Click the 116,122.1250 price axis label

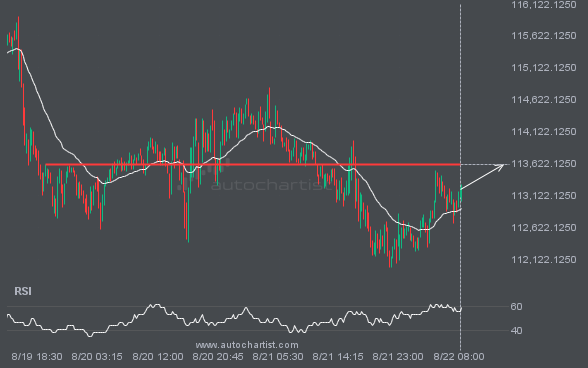tap(544, 5)
